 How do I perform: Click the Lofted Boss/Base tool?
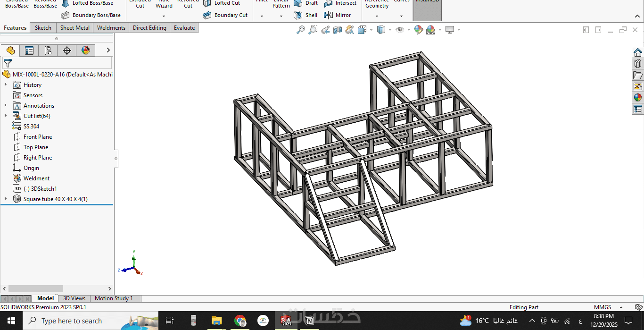(88, 3)
